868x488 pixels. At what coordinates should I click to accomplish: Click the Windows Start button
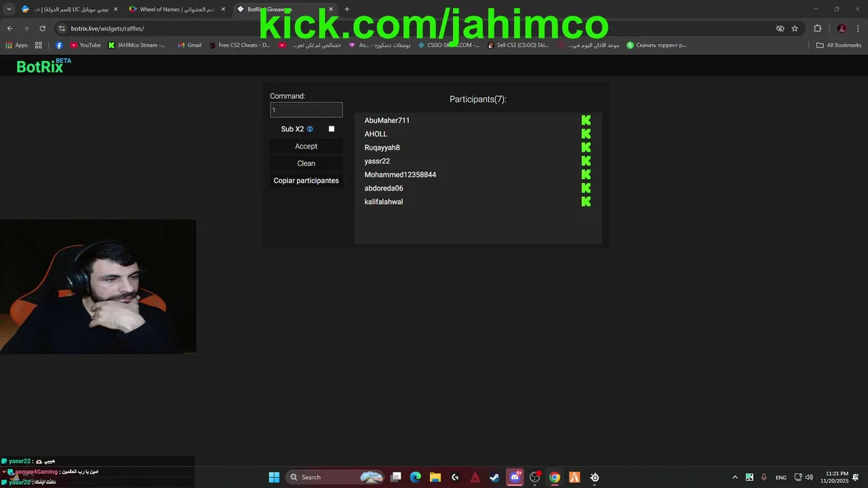(274, 477)
